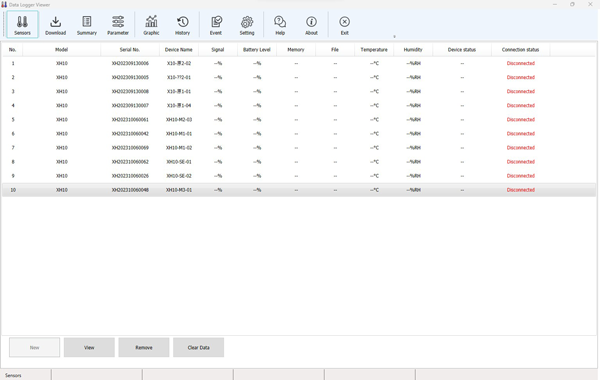This screenshot has height=380, width=600.
Task: Open the Setting gear icon
Action: click(x=247, y=25)
